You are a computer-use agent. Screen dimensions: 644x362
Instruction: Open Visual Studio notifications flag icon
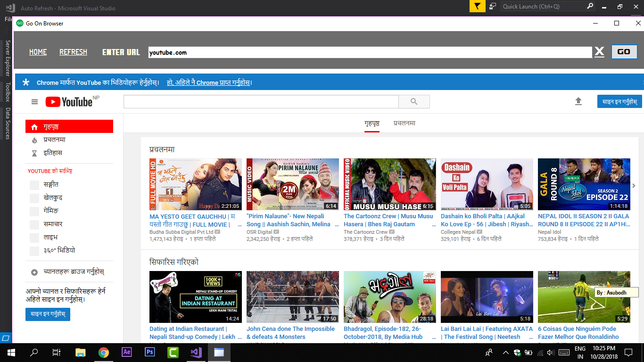[477, 7]
